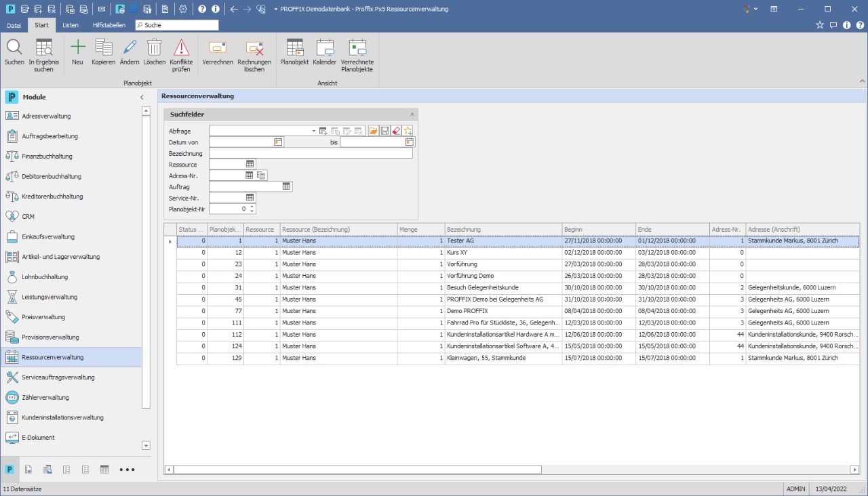The height and width of the screenshot is (496, 868).
Task: Open Adress-Nr. lookup table icon
Action: tap(249, 175)
